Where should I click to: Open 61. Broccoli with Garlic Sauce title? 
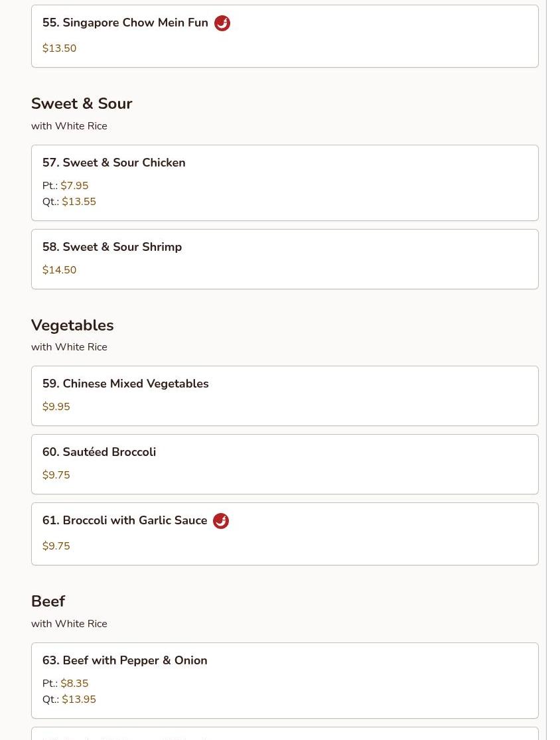pos(125,520)
